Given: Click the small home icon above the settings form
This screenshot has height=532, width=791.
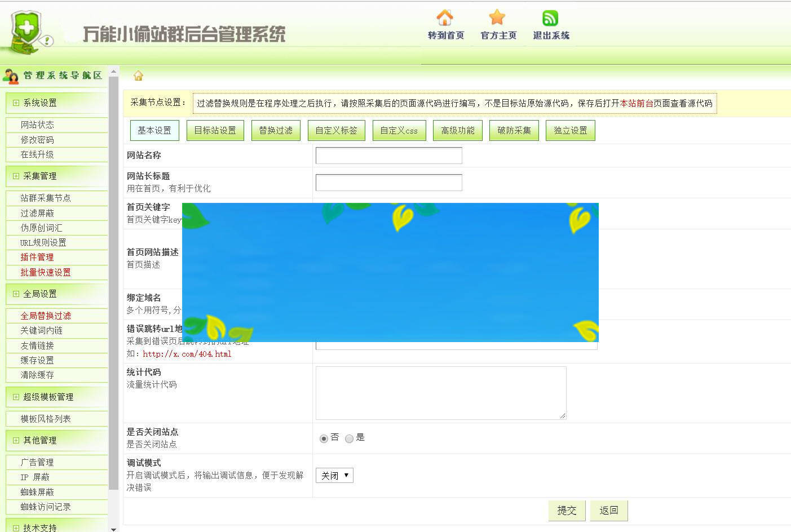Looking at the screenshot, I should point(138,76).
